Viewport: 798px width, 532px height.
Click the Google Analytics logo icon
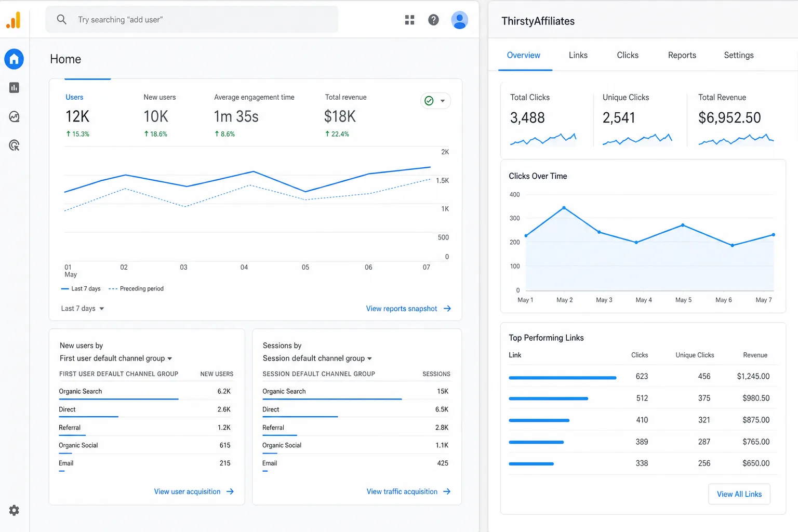(14, 20)
